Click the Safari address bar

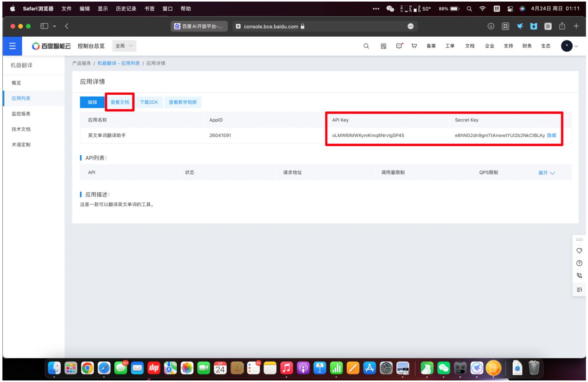[325, 26]
